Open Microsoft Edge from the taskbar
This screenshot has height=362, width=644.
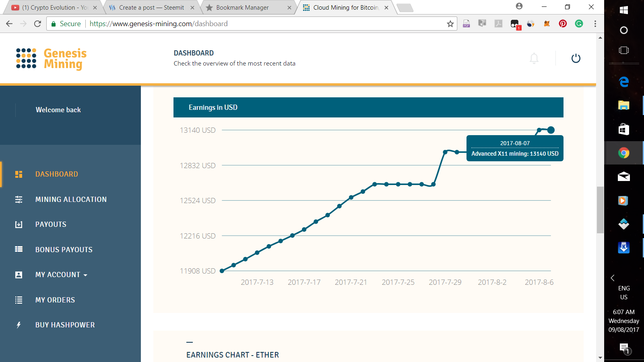[x=624, y=82]
